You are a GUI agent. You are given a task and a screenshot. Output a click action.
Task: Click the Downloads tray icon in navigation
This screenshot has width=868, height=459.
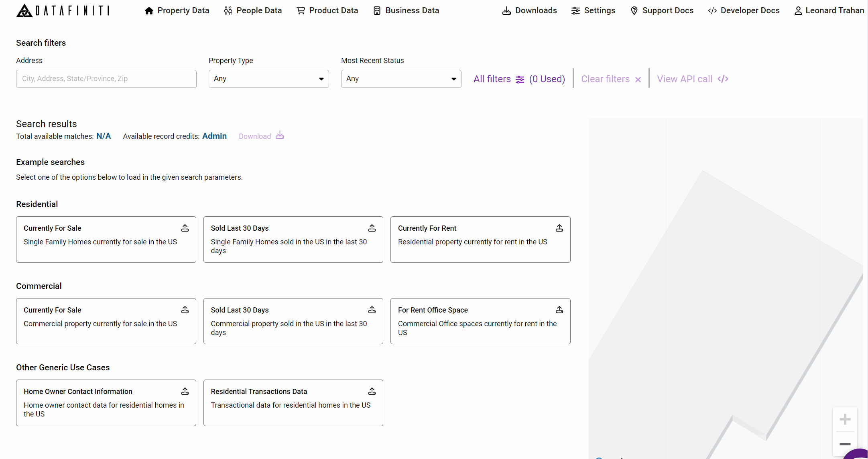coord(506,11)
